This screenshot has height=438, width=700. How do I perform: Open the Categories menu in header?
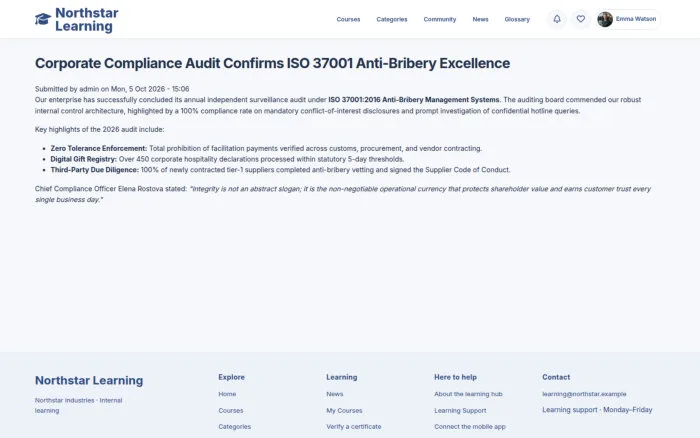(x=392, y=19)
